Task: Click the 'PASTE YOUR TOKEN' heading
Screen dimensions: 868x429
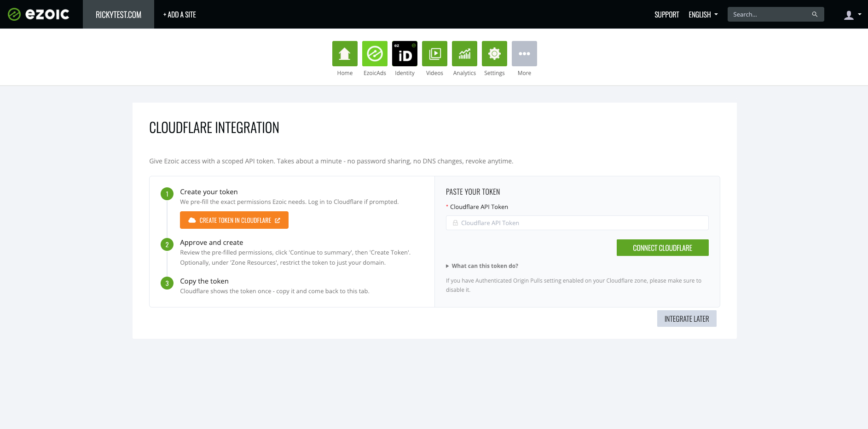Action: [x=473, y=192]
